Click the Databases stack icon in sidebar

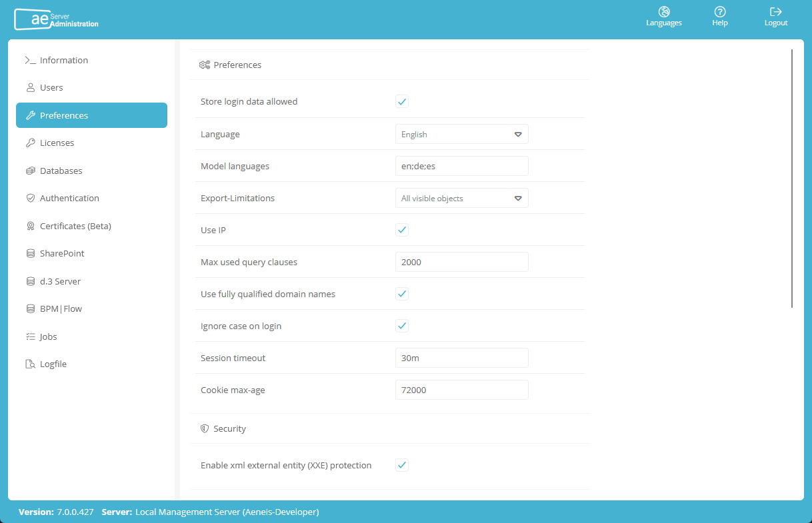(30, 171)
